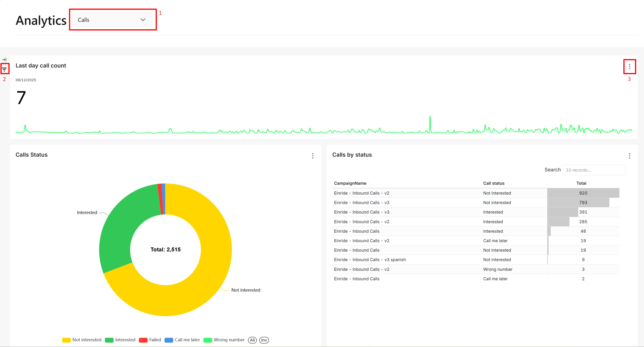Open the Calls by status table options menu
This screenshot has height=347, width=644.
(x=630, y=156)
